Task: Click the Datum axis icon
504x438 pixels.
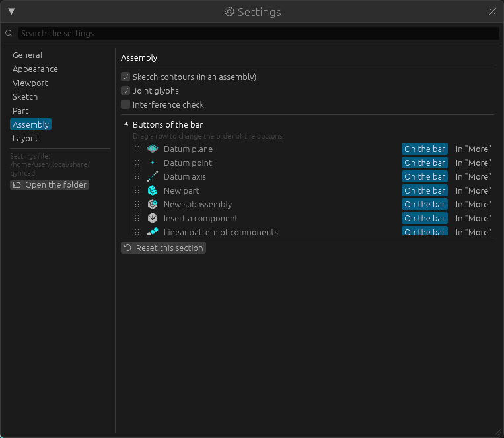Action: point(153,176)
